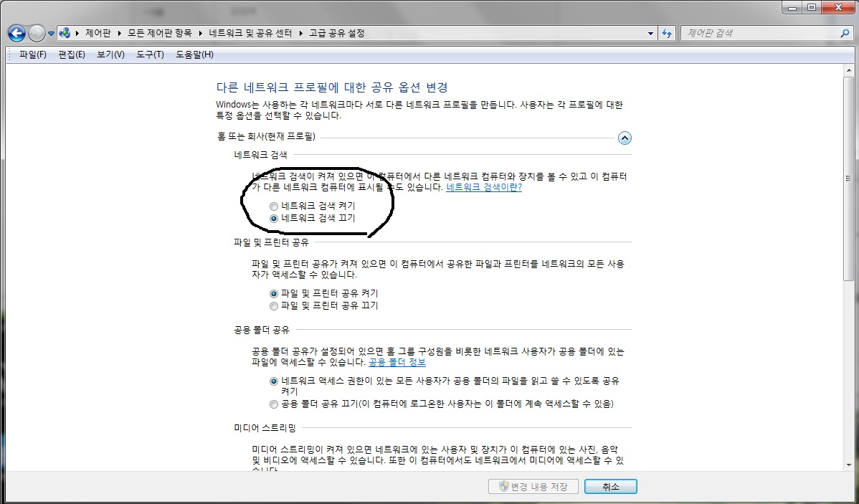The height and width of the screenshot is (504, 859).
Task: Select 네트워크 검색 켜기 radio button
Action: (274, 206)
